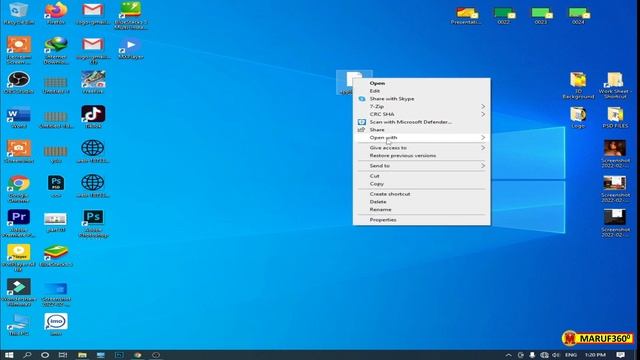Viewport: 640px width, 360px height.
Task: Switch ENG input language indicator
Action: coord(571,355)
